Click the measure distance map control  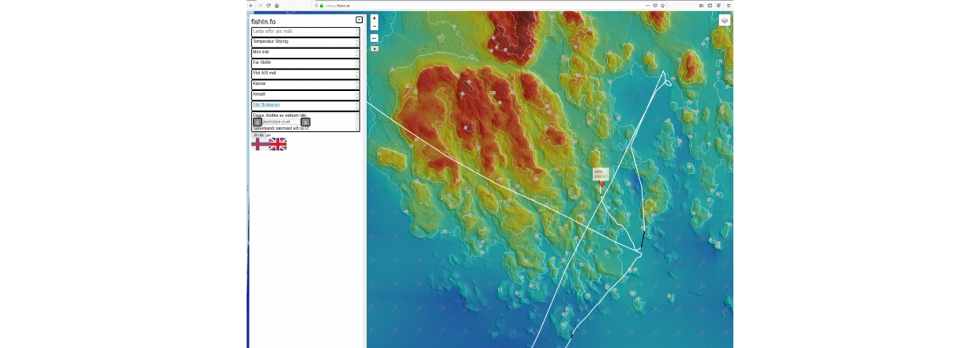pyautogui.click(x=374, y=38)
